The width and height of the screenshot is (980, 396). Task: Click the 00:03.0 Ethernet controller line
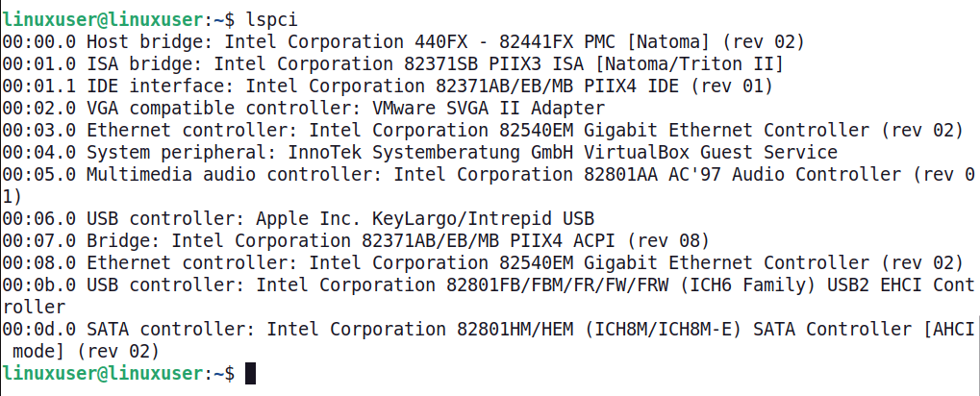tap(483, 130)
